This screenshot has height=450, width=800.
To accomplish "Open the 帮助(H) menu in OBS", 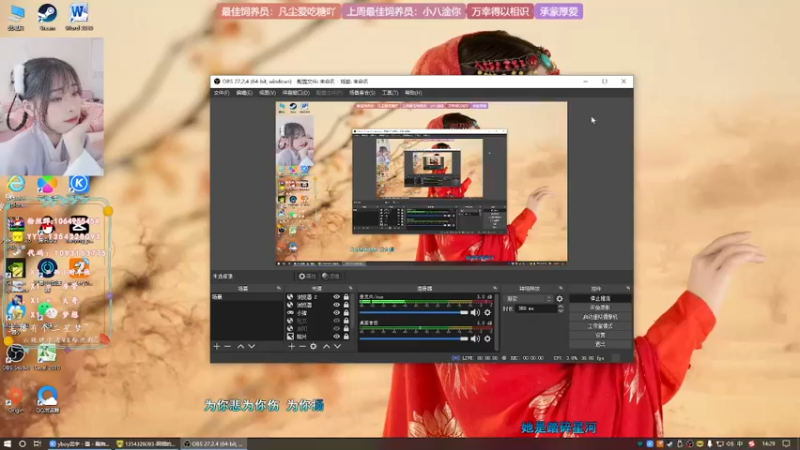I will click(x=413, y=93).
